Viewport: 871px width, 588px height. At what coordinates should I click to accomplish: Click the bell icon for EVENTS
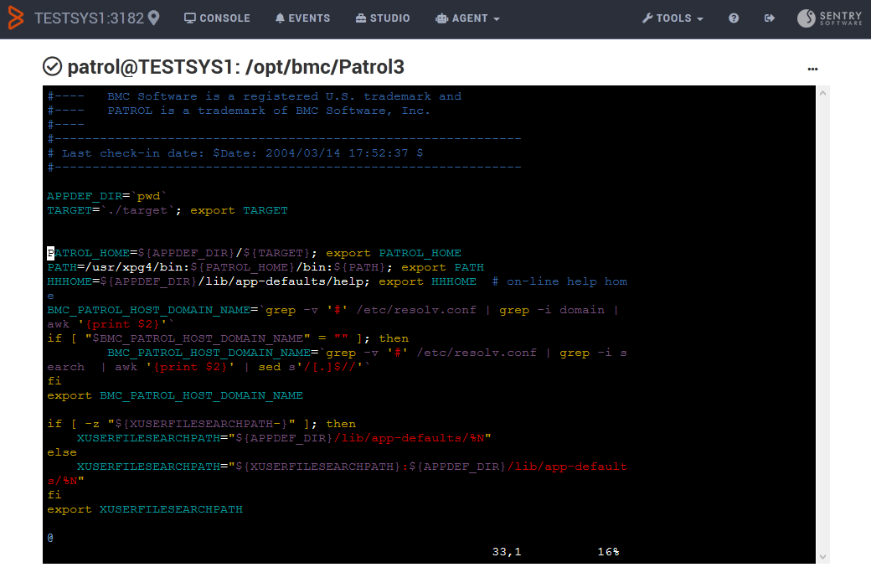[279, 17]
